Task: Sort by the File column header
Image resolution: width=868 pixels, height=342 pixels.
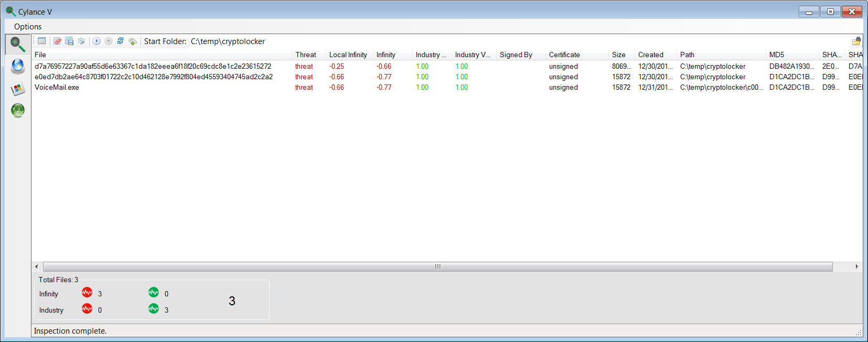Action: 162,55
